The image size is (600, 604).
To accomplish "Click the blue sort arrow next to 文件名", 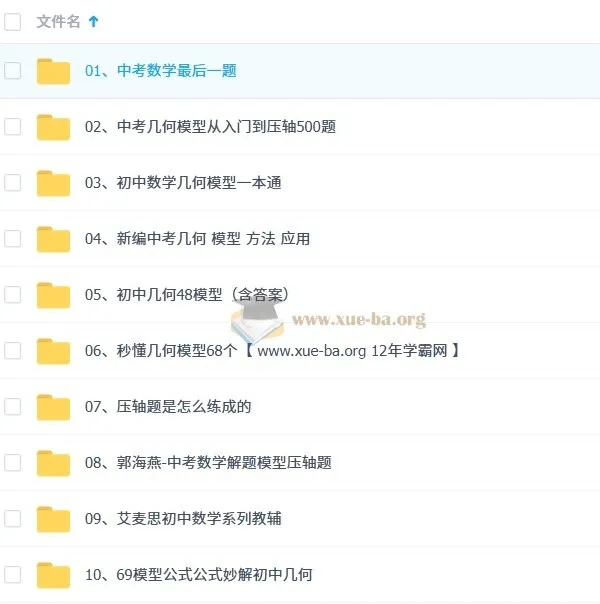I will (93, 22).
